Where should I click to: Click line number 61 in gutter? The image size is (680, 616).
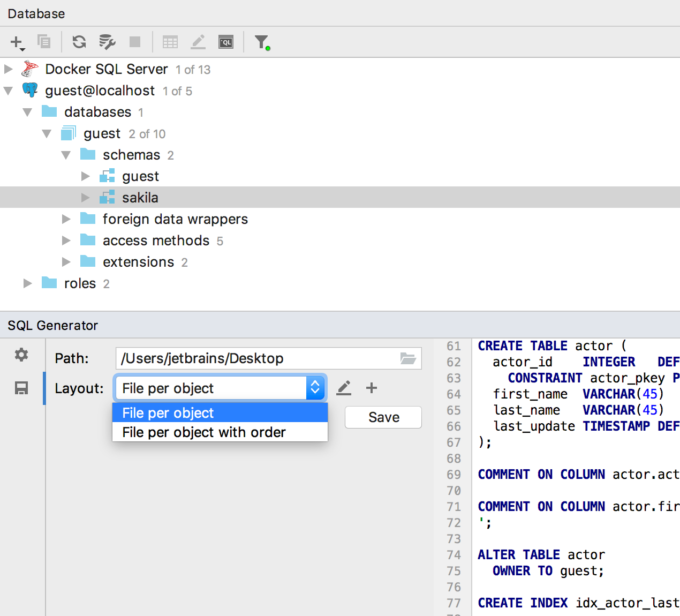[x=454, y=346]
